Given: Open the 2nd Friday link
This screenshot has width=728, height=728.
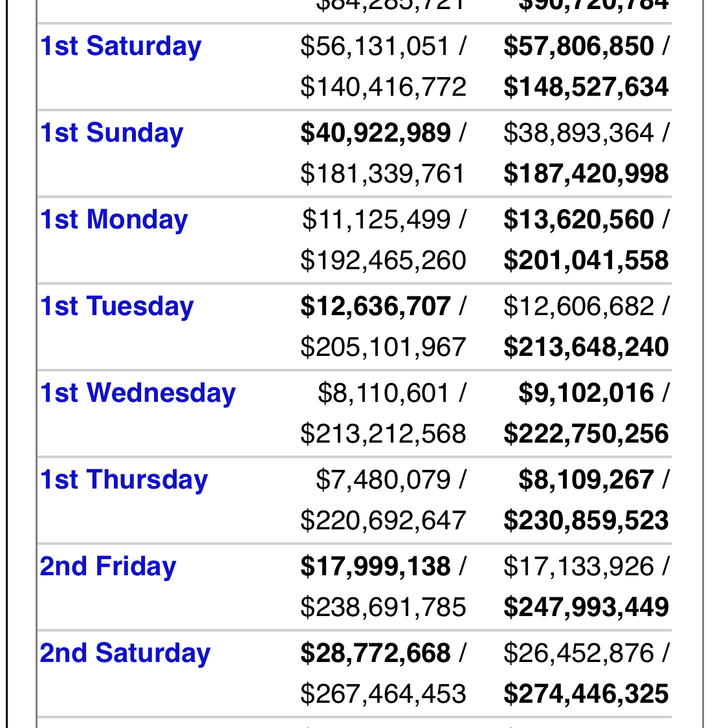Looking at the screenshot, I should (108, 567).
